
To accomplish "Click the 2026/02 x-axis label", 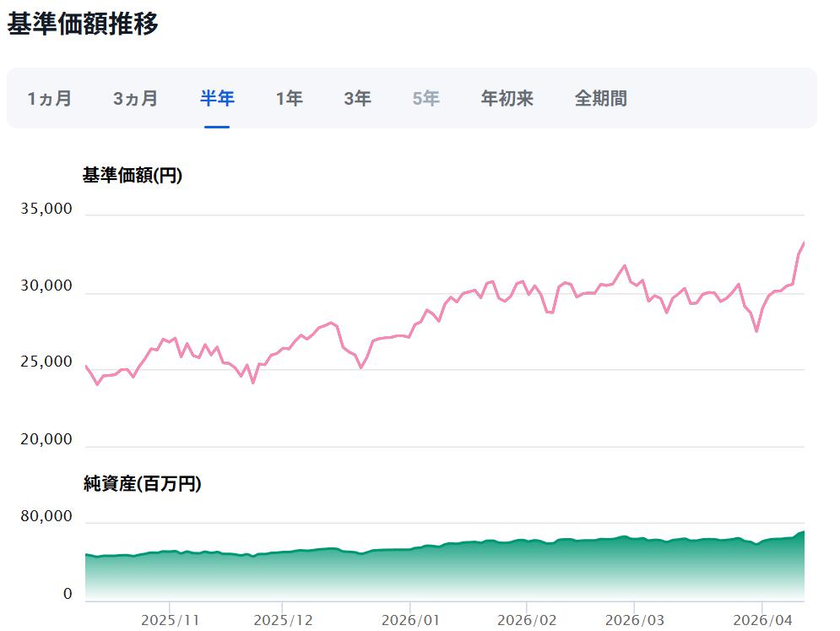I will (527, 620).
